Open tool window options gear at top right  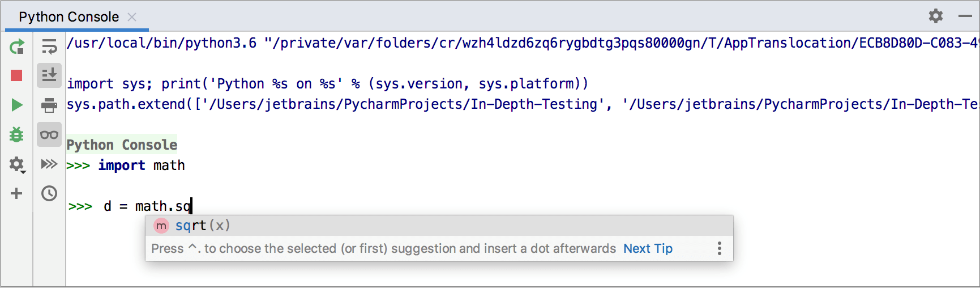click(936, 16)
